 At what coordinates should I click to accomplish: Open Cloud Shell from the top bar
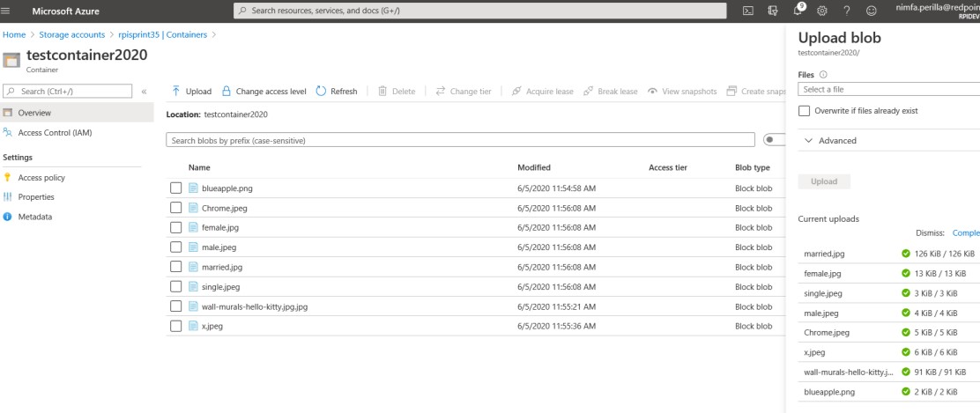point(748,11)
